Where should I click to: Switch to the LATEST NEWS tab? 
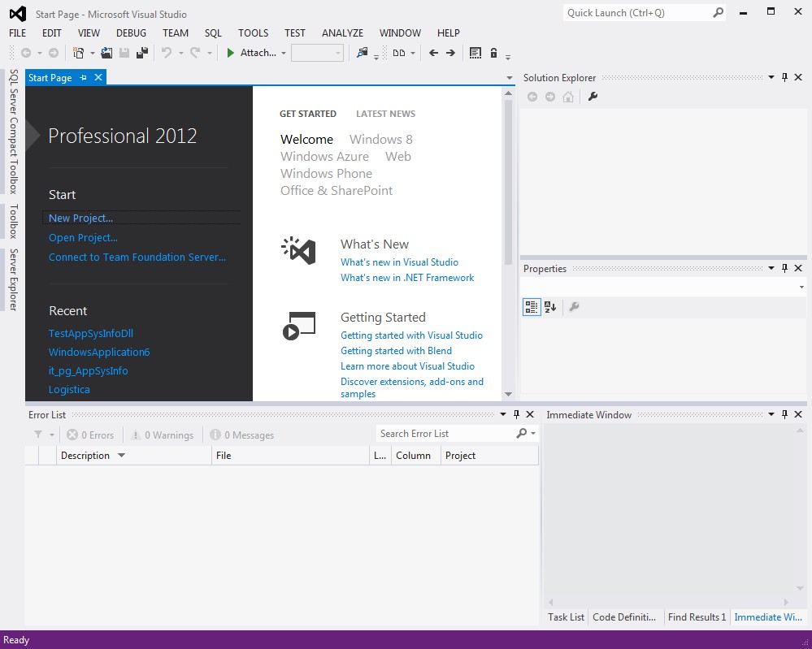click(x=386, y=114)
